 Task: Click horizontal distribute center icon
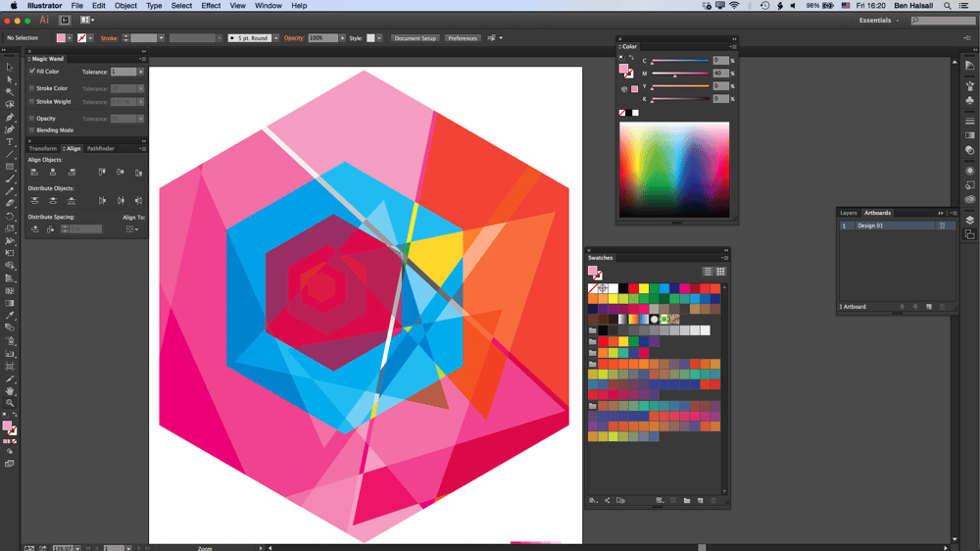click(x=121, y=201)
